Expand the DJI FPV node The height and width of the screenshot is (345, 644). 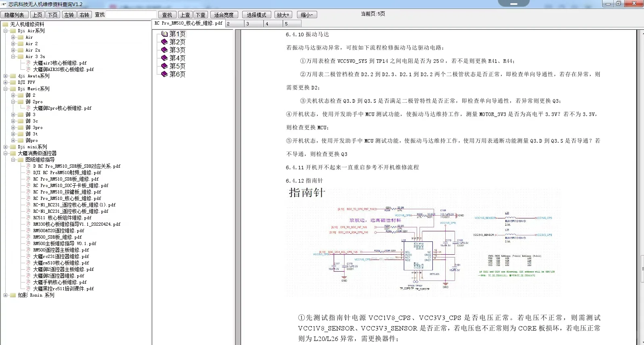(x=6, y=82)
